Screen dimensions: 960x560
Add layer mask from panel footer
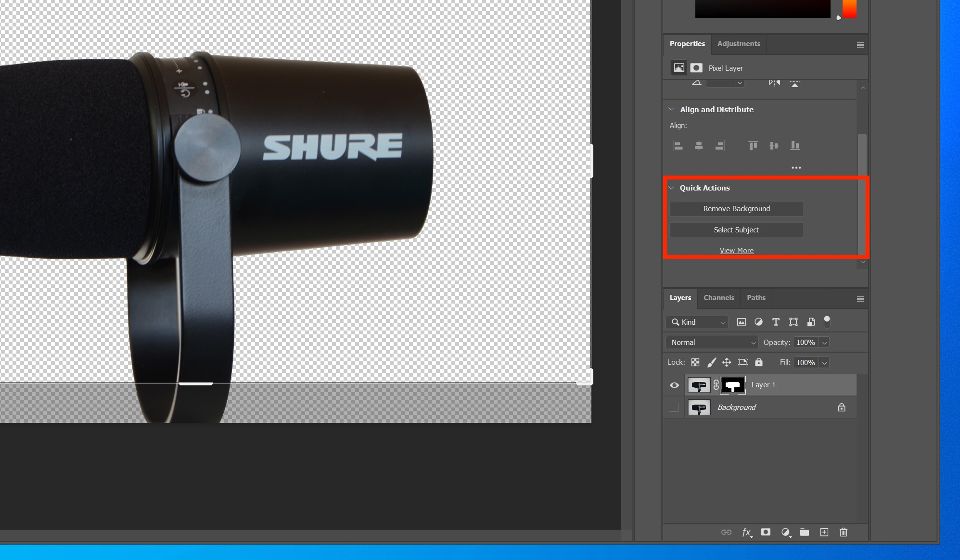click(x=766, y=532)
